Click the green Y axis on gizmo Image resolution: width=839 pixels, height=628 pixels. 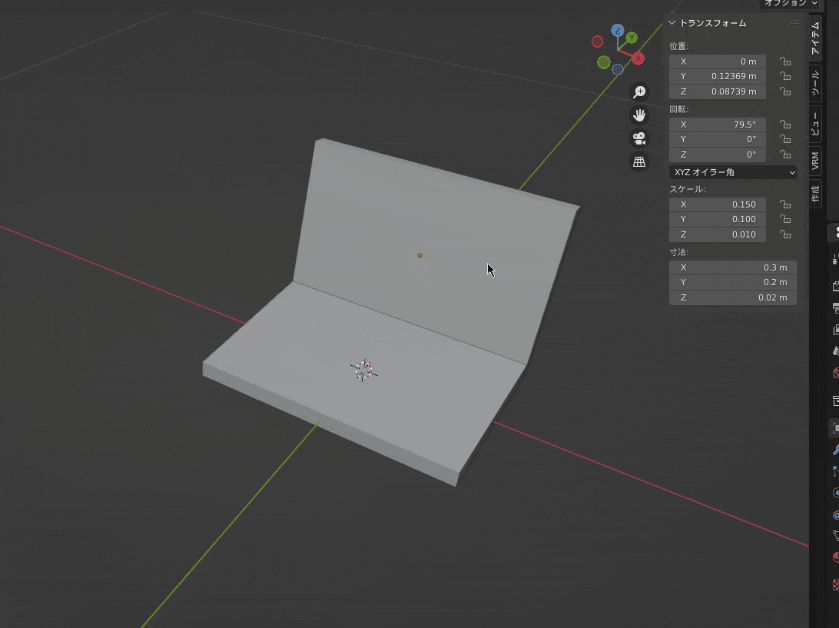[x=632, y=38]
